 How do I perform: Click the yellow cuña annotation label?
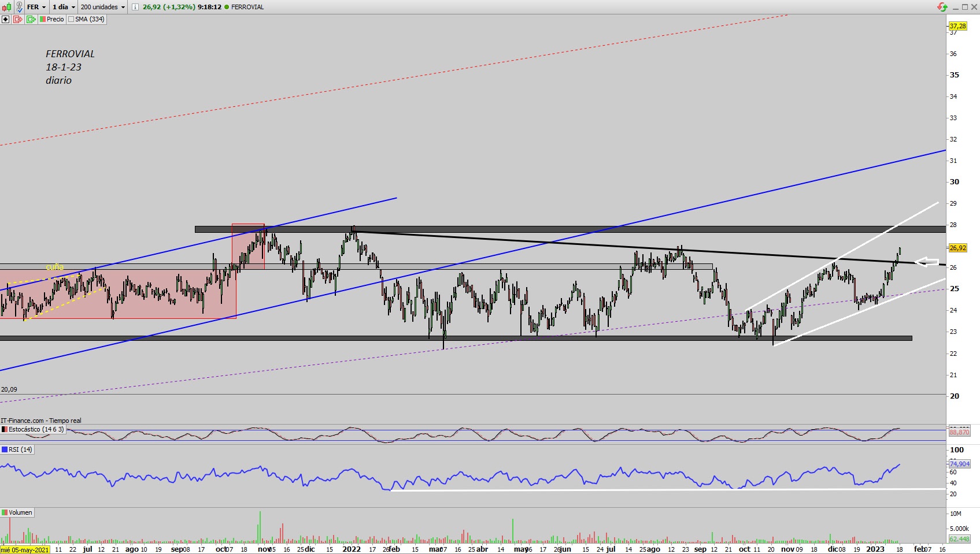tap(54, 267)
